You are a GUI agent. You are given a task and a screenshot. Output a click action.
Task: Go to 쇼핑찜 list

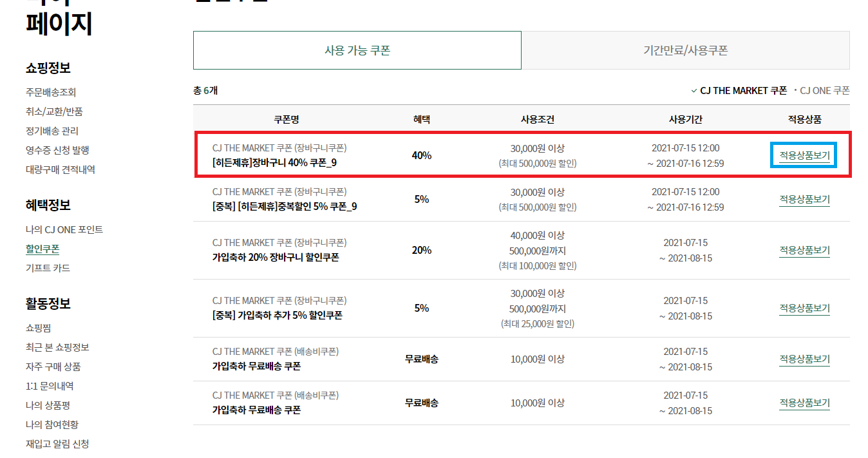[x=38, y=329]
